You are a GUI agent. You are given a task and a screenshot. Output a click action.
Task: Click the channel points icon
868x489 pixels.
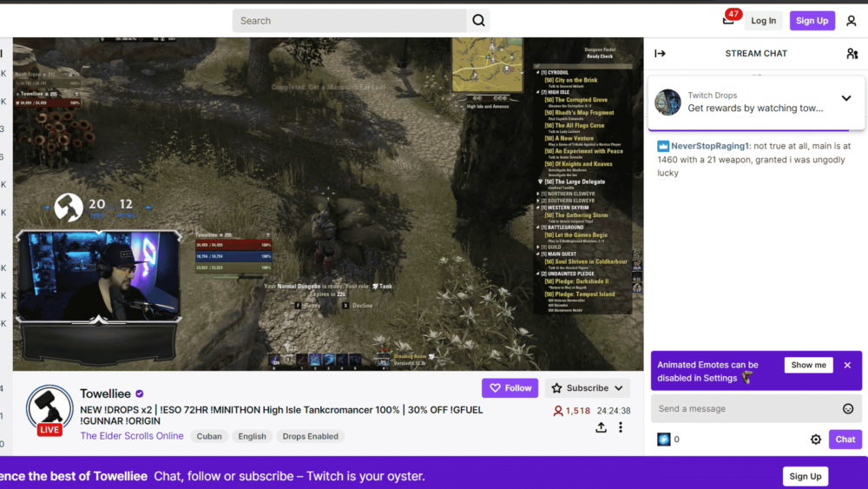click(x=663, y=439)
